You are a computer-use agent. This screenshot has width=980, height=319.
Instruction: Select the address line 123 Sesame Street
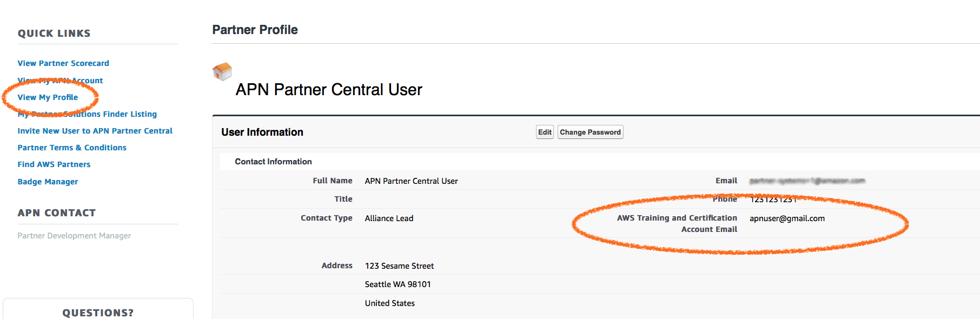399,266
